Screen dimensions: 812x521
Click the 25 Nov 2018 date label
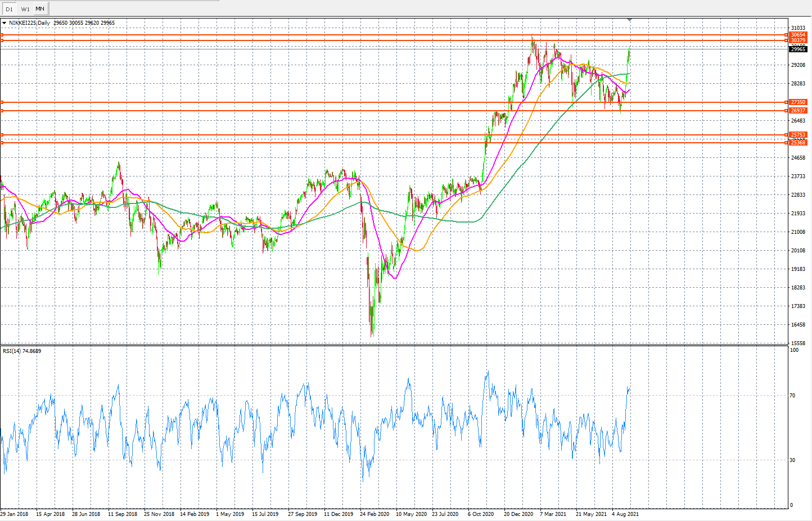159,514
